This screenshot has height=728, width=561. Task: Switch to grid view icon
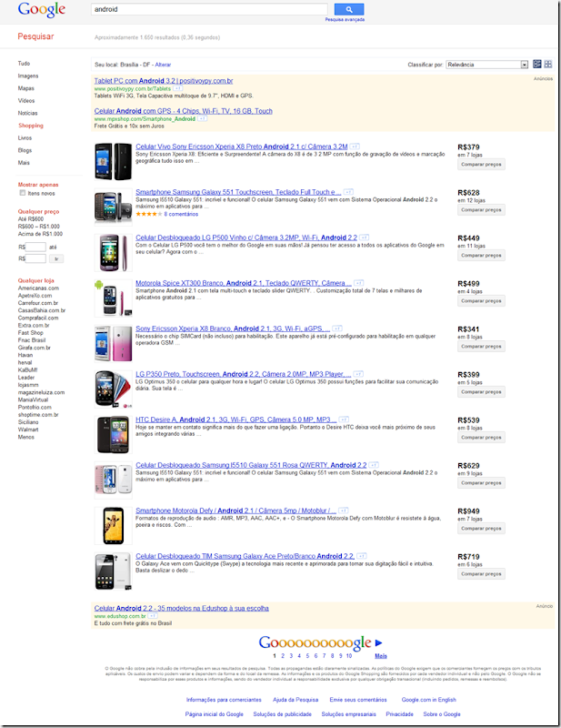pyautogui.click(x=548, y=64)
